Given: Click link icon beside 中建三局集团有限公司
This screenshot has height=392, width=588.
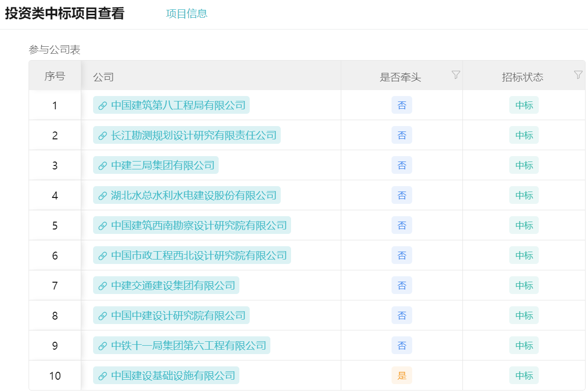Looking at the screenshot, I should click(102, 166).
